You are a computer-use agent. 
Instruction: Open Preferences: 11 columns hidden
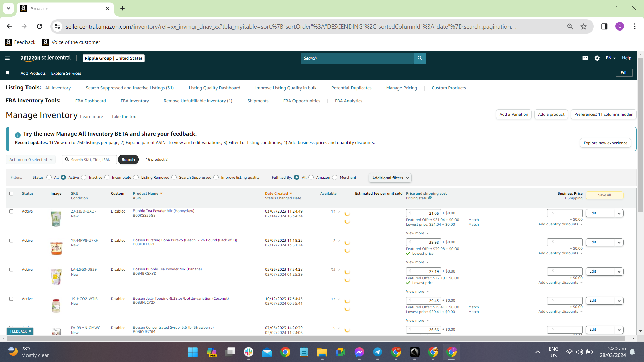(603, 114)
